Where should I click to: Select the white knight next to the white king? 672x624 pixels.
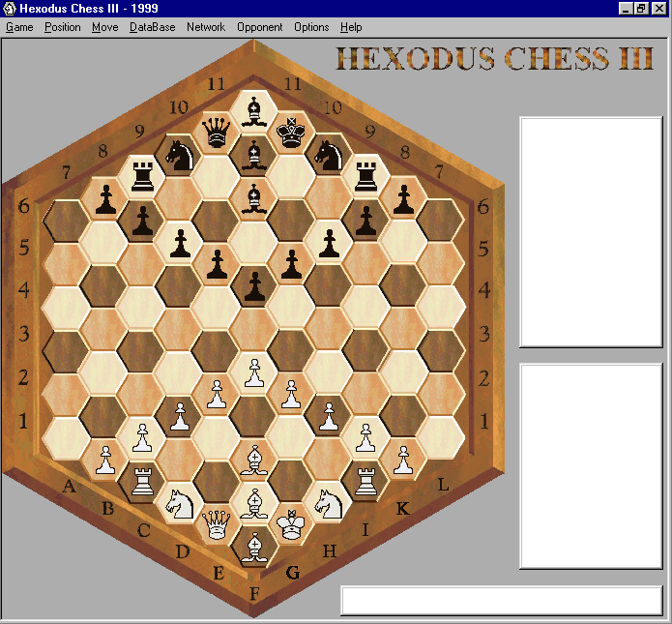pyautogui.click(x=329, y=504)
